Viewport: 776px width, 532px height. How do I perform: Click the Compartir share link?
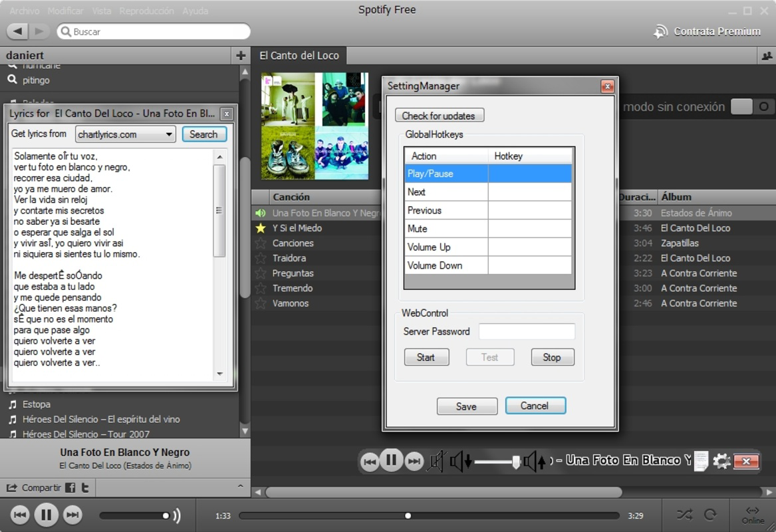pos(33,488)
